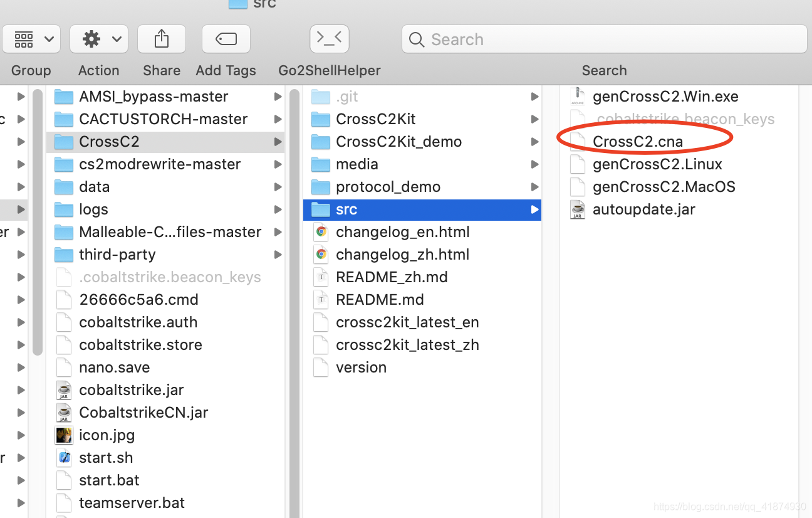Select the 26666c5a6.cmd file name
Screen dimensions: 812x518
(138, 300)
